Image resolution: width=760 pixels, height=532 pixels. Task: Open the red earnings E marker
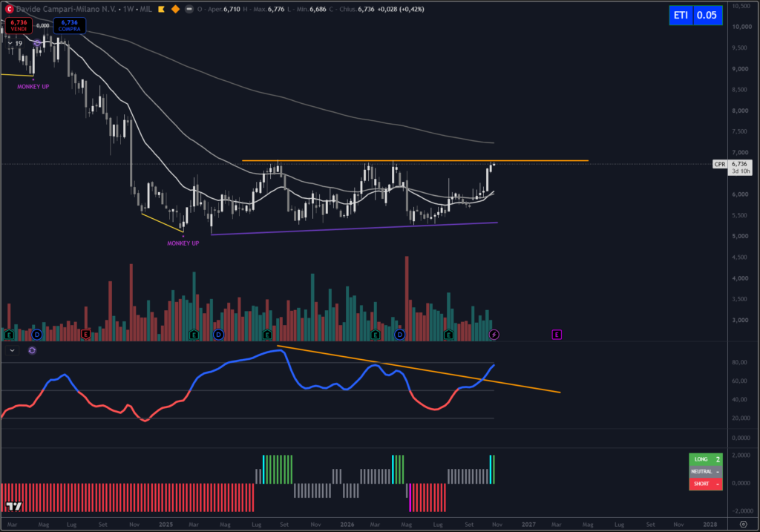click(x=86, y=335)
